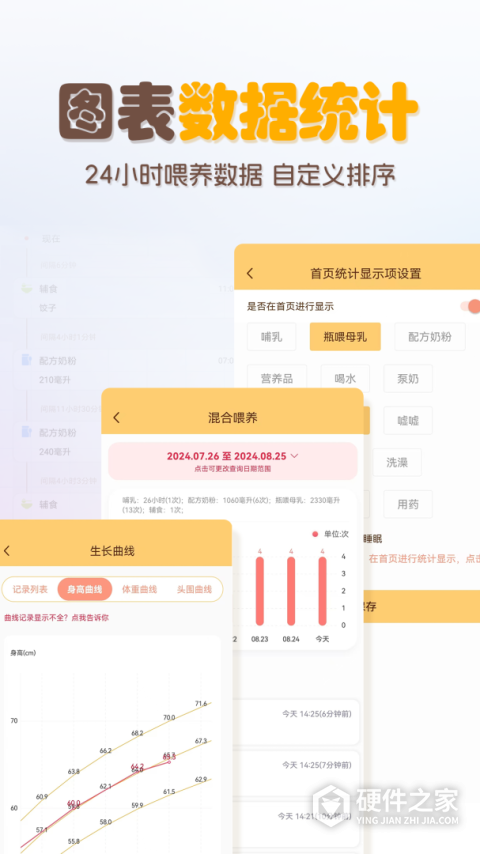The height and width of the screenshot is (854, 480).
Task: Select the 哺乳 option
Action: pos(272,337)
